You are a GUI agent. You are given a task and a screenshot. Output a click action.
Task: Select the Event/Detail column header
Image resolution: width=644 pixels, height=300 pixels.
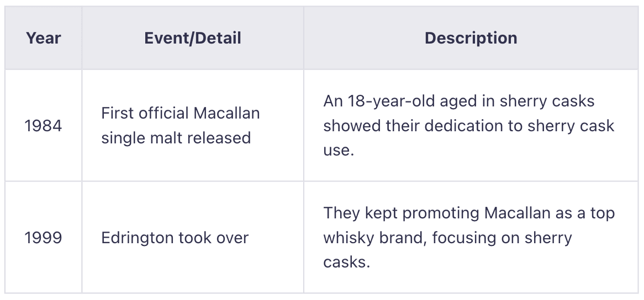[x=193, y=38]
